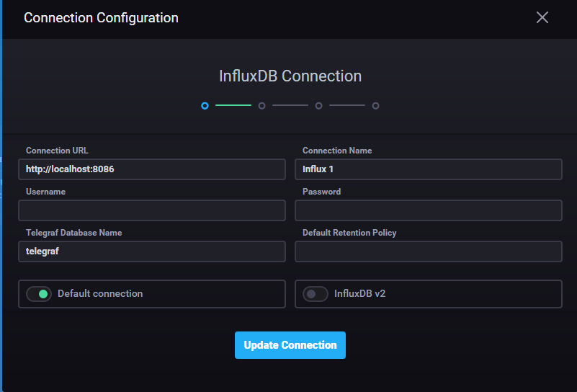This screenshot has width=577, height=392.
Task: Click the Default Retention Policy field
Action: [x=428, y=251]
